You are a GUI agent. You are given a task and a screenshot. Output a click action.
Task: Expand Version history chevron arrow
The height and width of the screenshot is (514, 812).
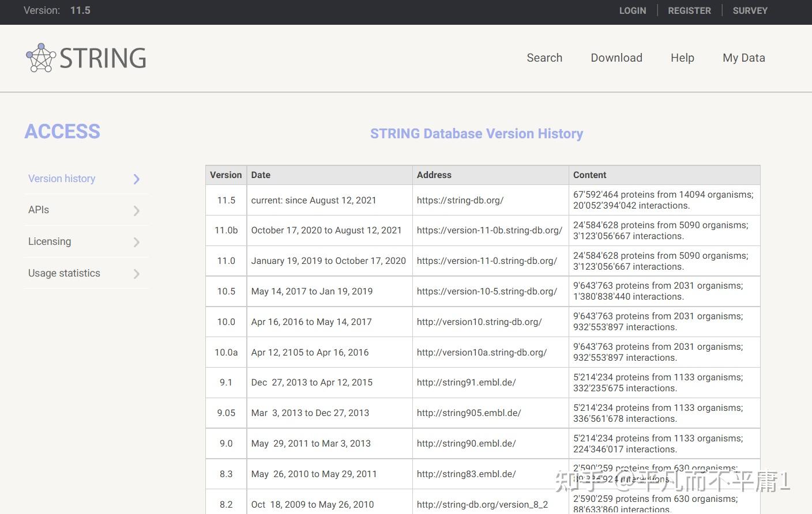137,179
